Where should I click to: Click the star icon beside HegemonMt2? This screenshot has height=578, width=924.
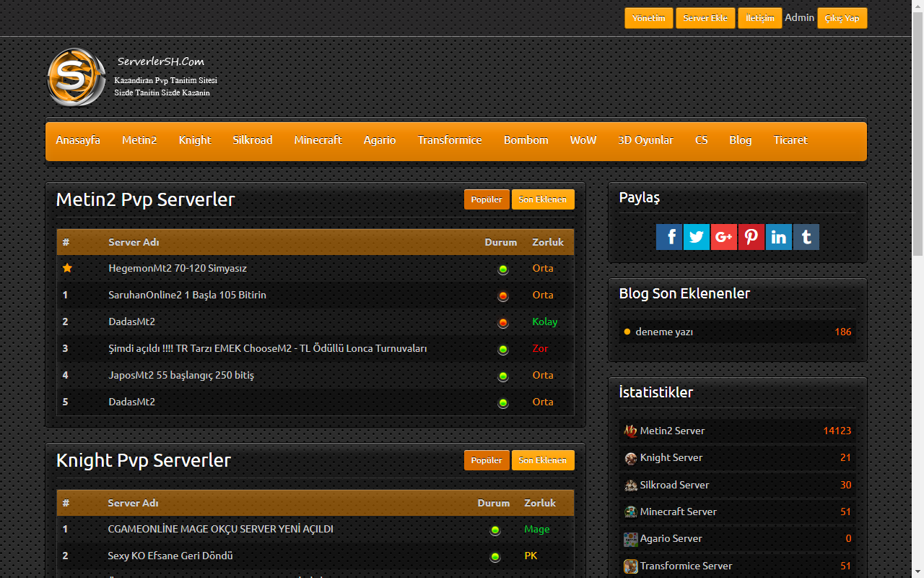point(67,268)
